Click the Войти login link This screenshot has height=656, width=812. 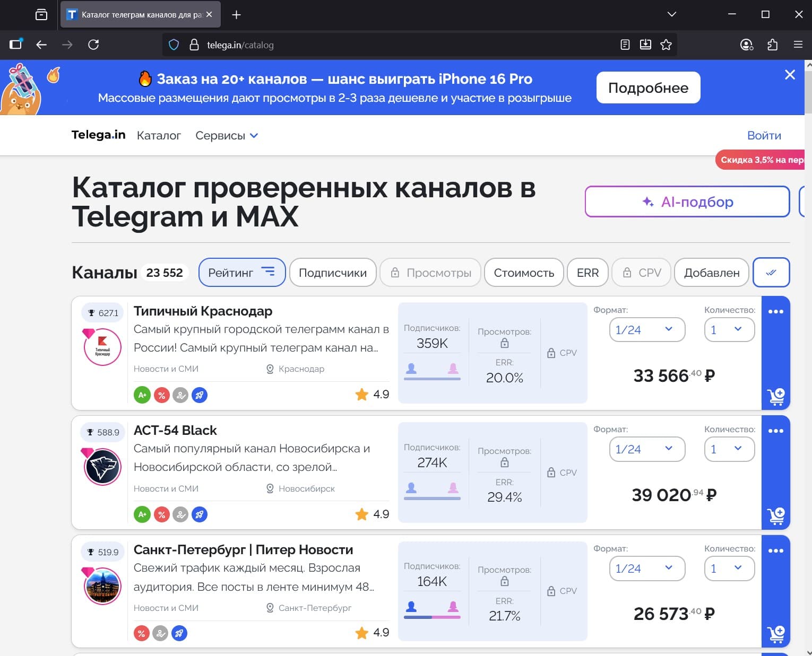pos(764,136)
